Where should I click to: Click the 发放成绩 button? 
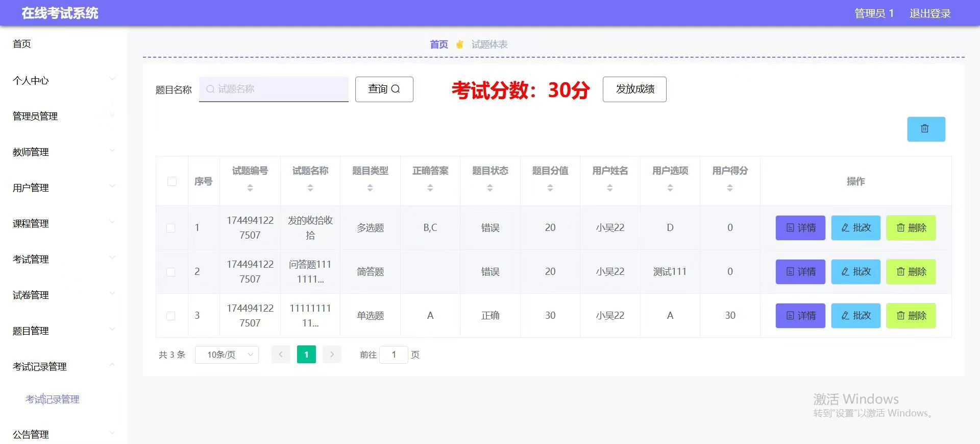[634, 89]
